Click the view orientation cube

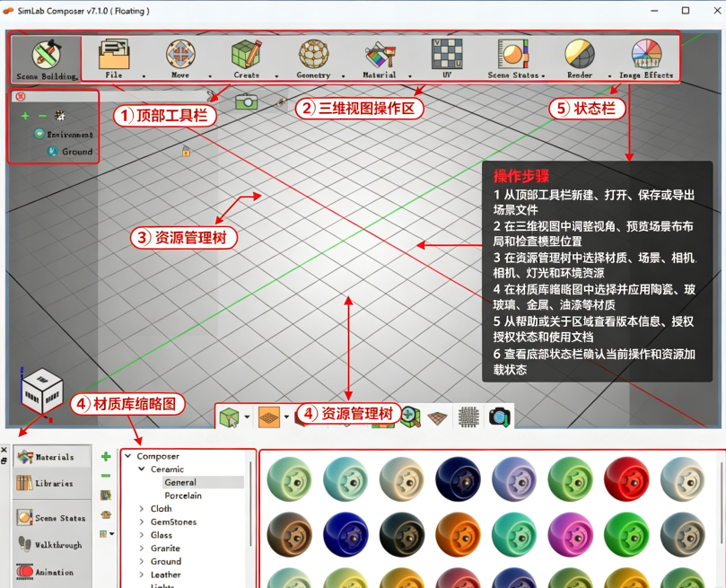click(x=41, y=391)
